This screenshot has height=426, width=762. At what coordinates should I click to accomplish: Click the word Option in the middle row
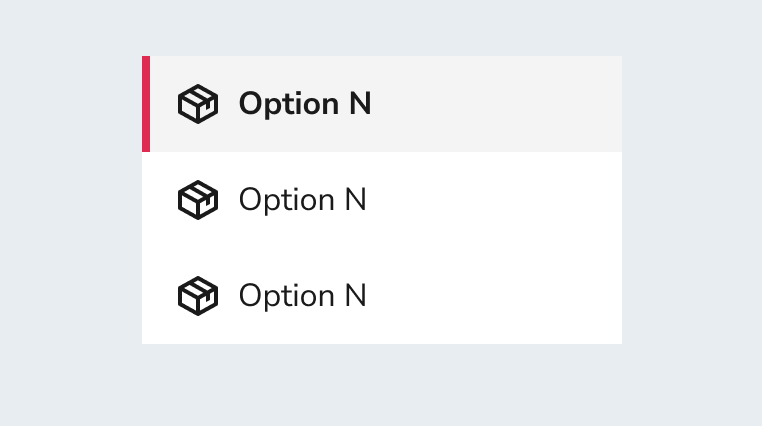click(x=286, y=202)
